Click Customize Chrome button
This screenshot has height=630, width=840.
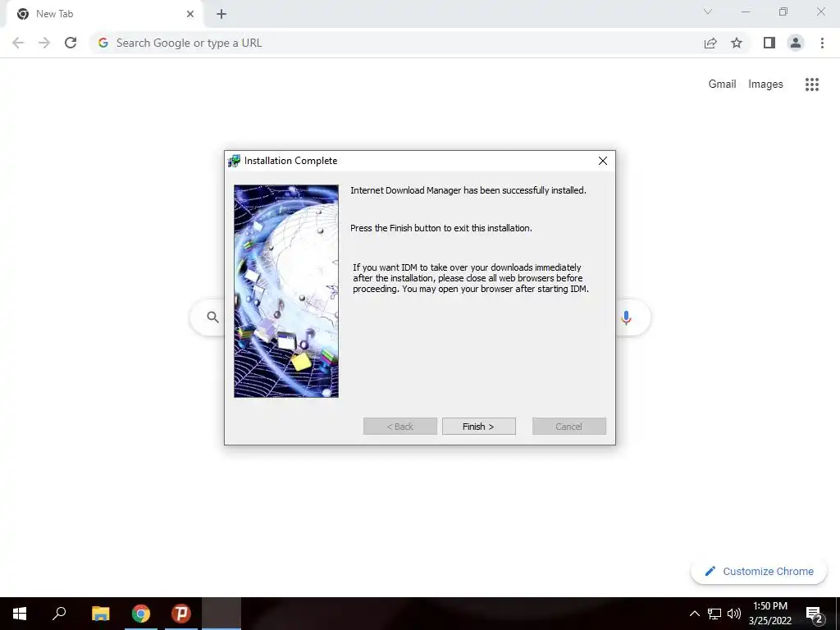click(759, 571)
